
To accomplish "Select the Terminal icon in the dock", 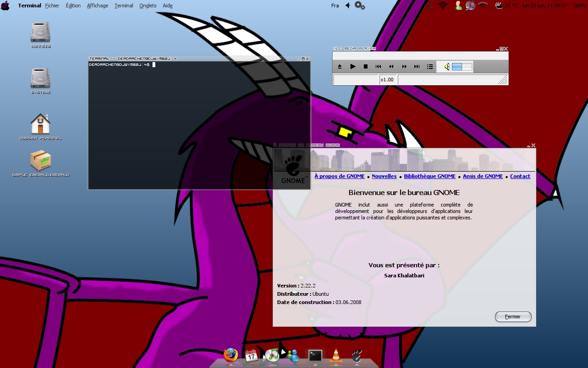I will [315, 355].
